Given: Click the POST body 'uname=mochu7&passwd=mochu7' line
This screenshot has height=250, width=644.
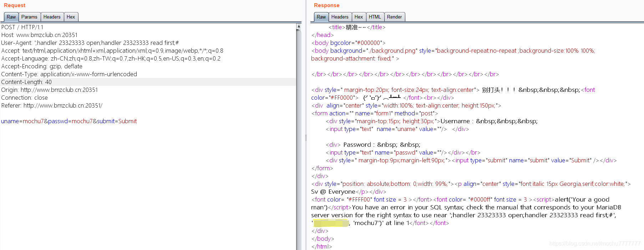Looking at the screenshot, I should pos(69,121).
